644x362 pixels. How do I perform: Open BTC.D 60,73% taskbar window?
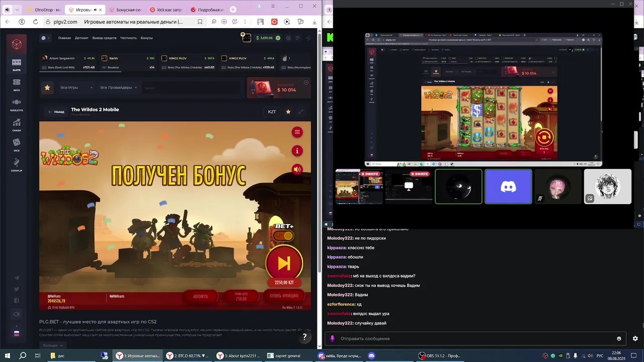pyautogui.click(x=188, y=355)
